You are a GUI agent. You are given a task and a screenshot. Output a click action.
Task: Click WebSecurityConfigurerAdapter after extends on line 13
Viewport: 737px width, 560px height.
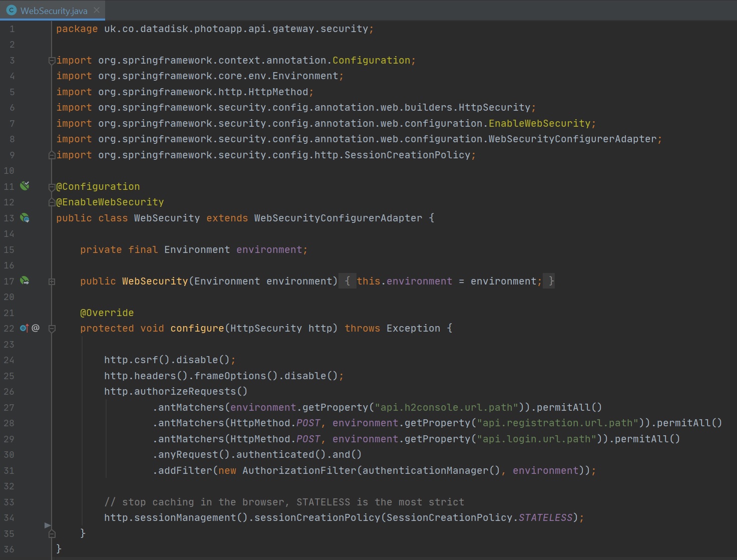point(338,218)
